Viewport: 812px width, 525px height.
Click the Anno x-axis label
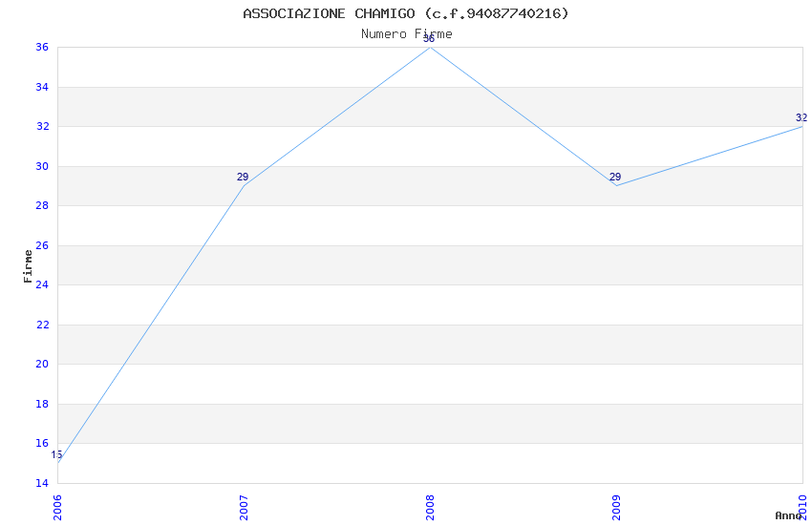pos(788,515)
